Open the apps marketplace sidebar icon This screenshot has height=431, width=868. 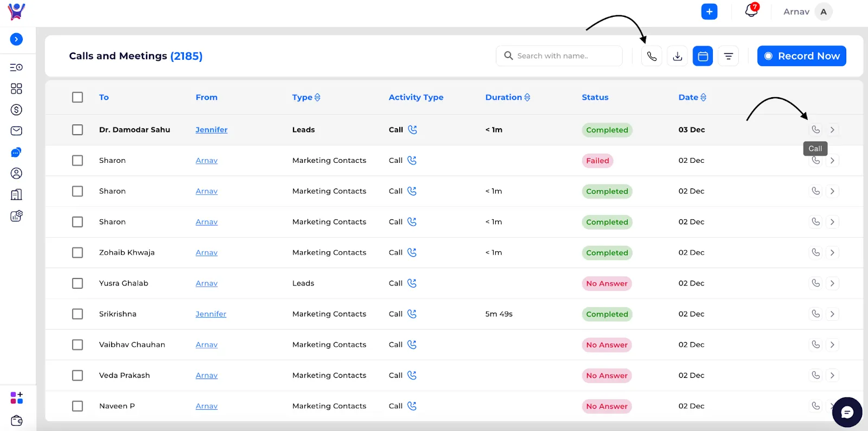tap(16, 398)
